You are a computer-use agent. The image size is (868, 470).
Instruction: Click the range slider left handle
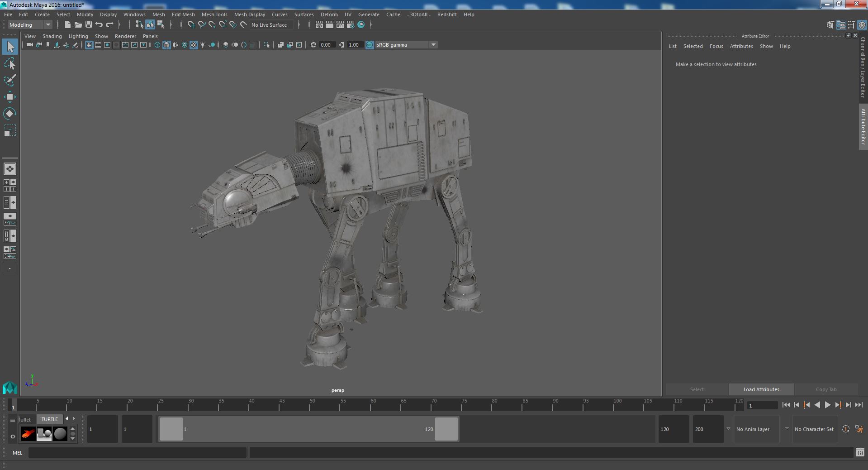point(171,429)
